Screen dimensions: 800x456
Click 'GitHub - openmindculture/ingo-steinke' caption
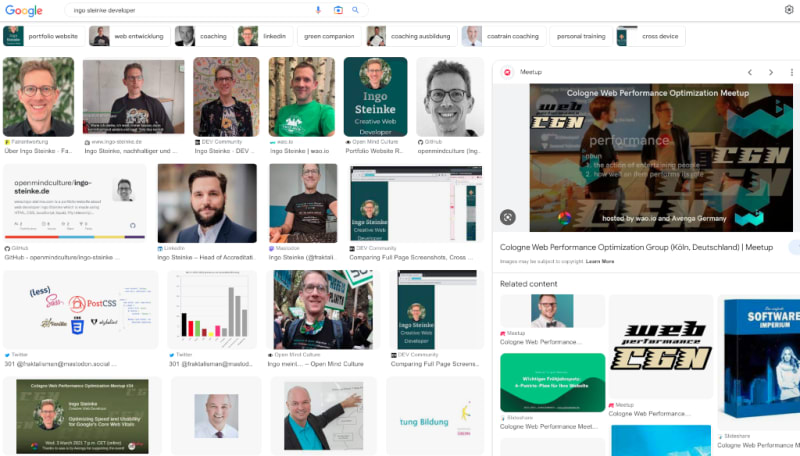(62, 258)
